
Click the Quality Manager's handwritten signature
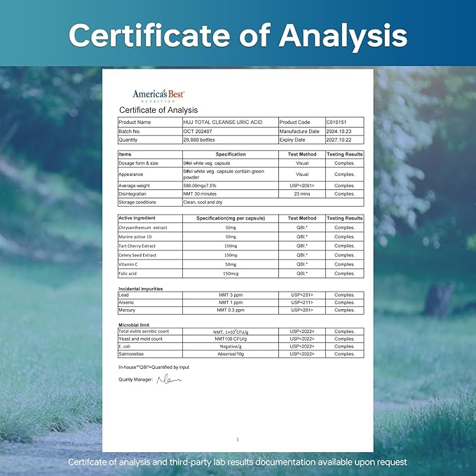(169, 379)
